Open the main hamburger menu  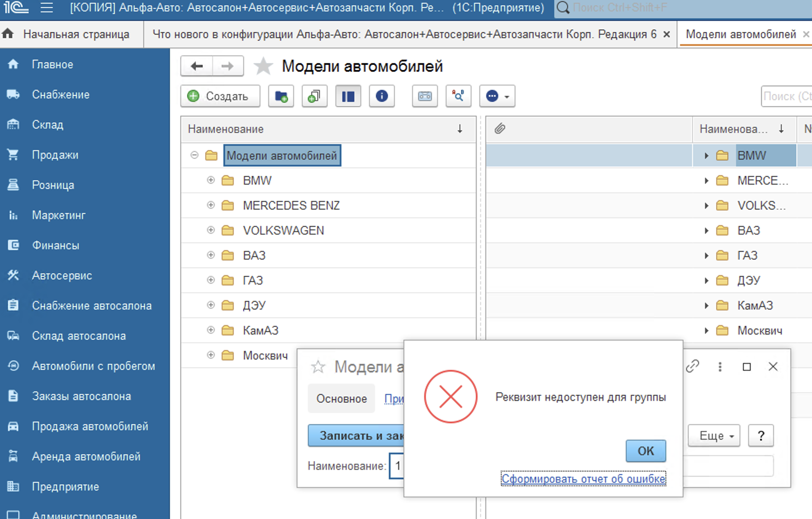[x=47, y=8]
